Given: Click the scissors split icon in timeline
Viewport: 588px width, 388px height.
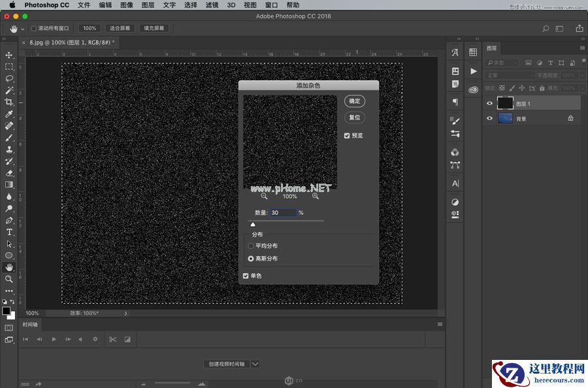Looking at the screenshot, I should tap(112, 339).
